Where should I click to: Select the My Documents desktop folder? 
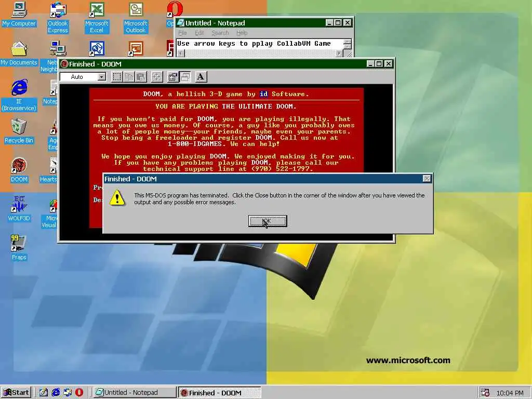19,54
